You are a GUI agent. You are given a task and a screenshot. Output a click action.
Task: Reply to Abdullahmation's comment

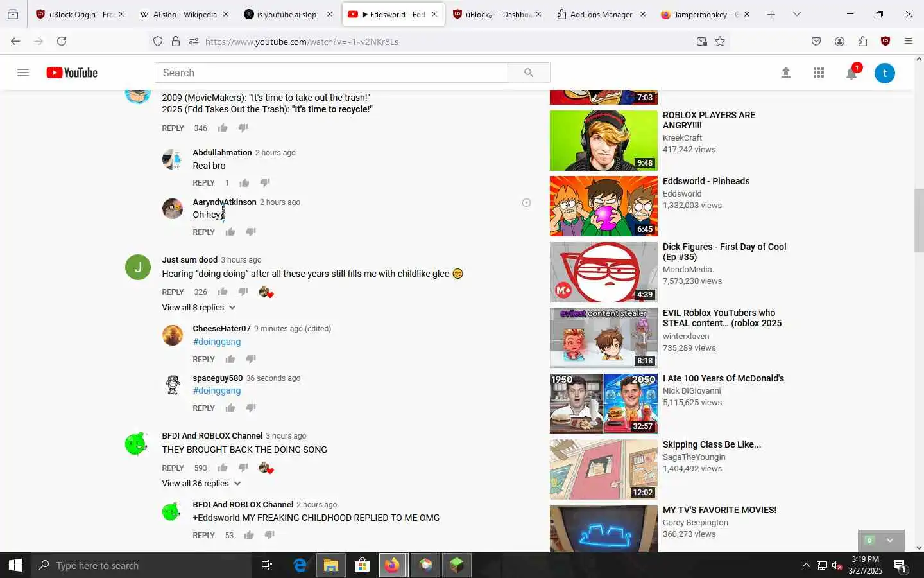tap(203, 183)
